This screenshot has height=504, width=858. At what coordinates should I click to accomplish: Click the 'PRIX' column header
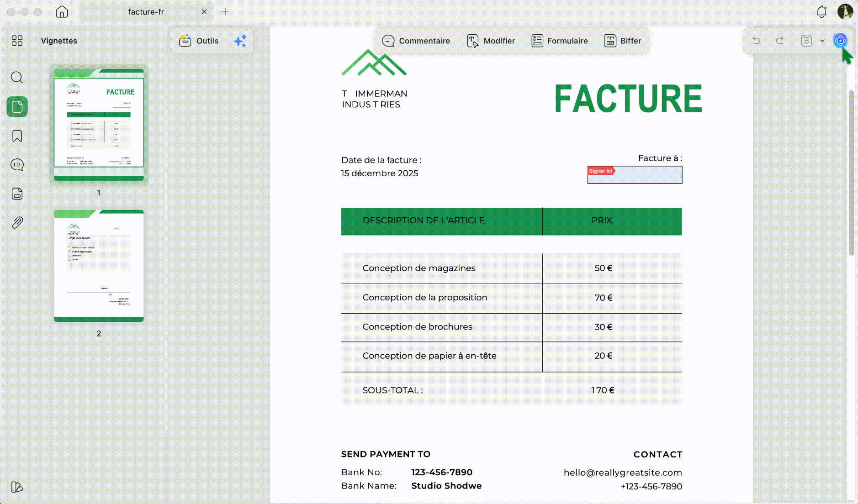[x=601, y=220]
